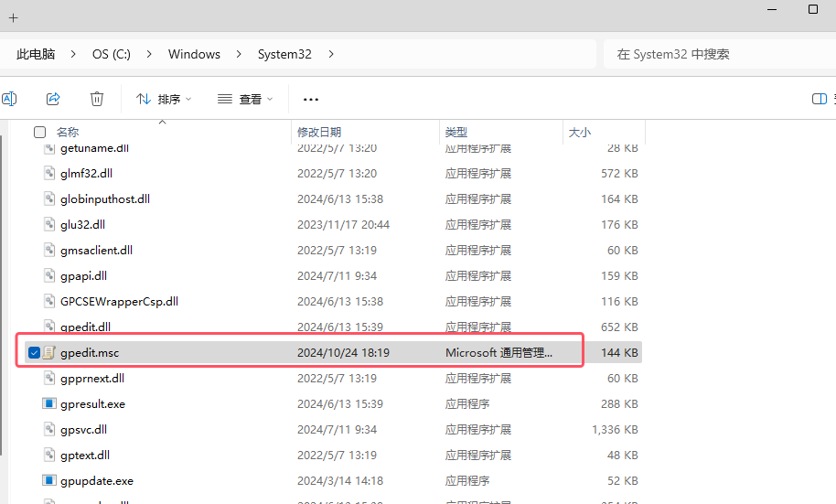Toggle the details pane icon
This screenshot has width=836, height=504.
(820, 99)
